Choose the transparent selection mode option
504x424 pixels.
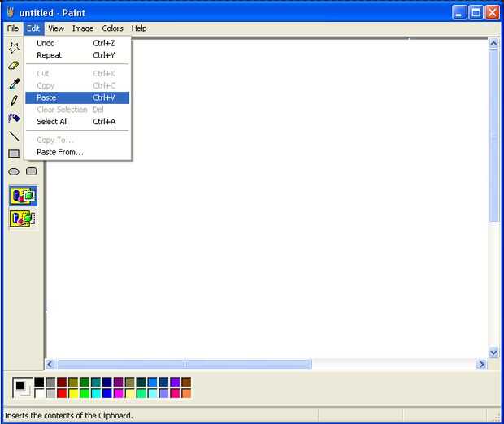click(x=23, y=218)
